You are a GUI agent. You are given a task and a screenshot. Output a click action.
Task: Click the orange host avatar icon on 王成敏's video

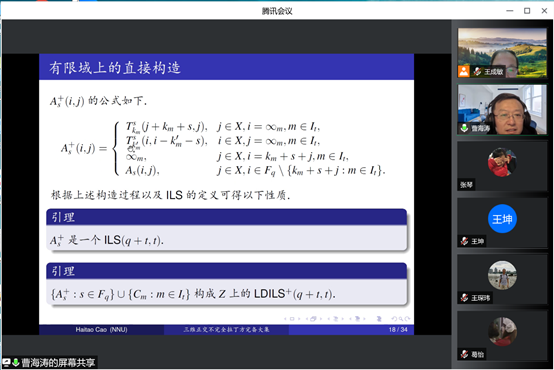pos(464,71)
